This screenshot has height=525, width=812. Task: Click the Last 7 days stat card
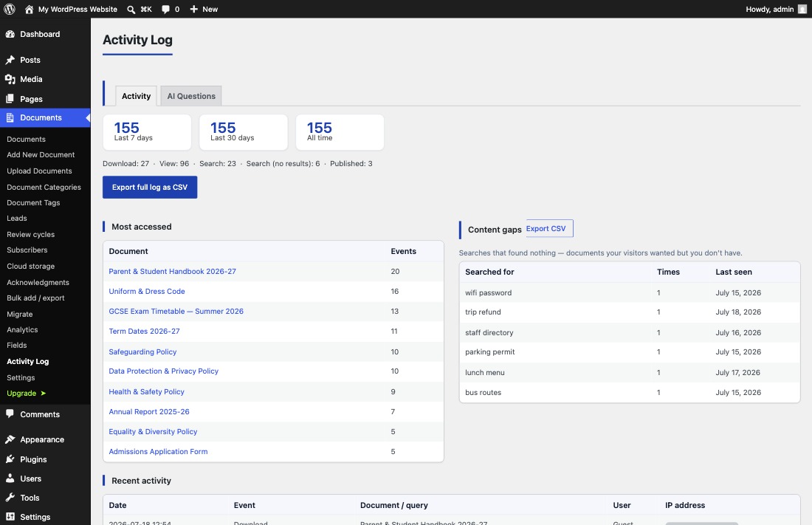coord(147,132)
